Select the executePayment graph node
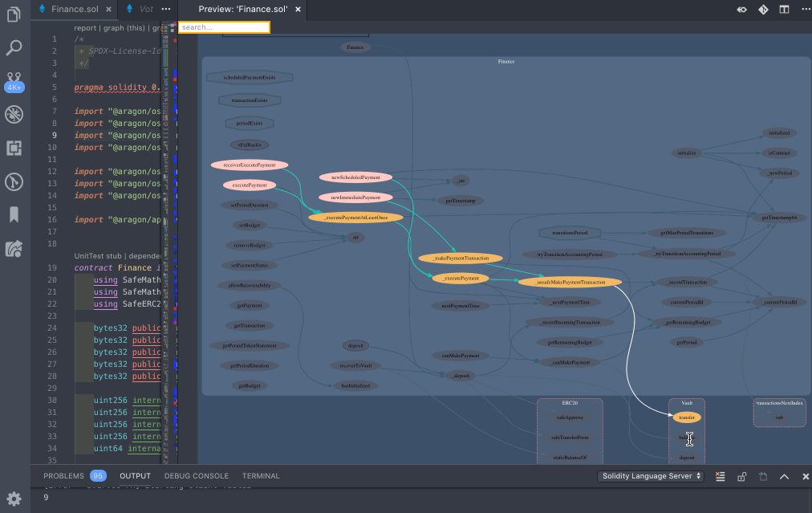 (249, 185)
